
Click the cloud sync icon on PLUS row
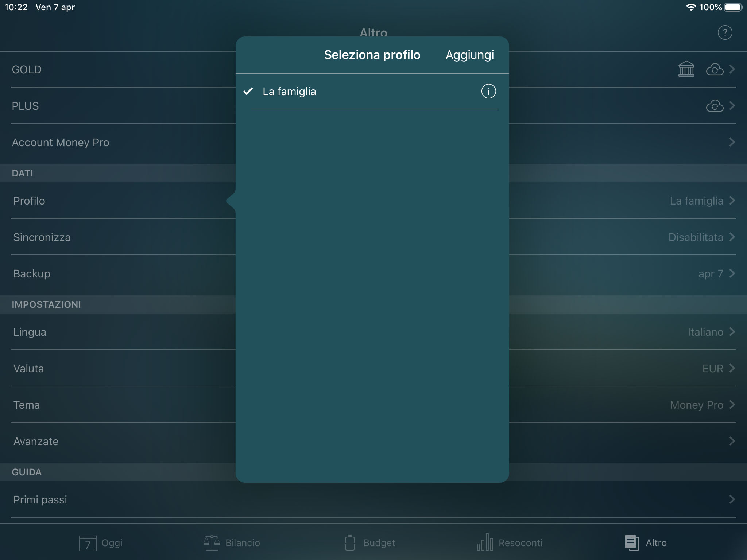714,106
